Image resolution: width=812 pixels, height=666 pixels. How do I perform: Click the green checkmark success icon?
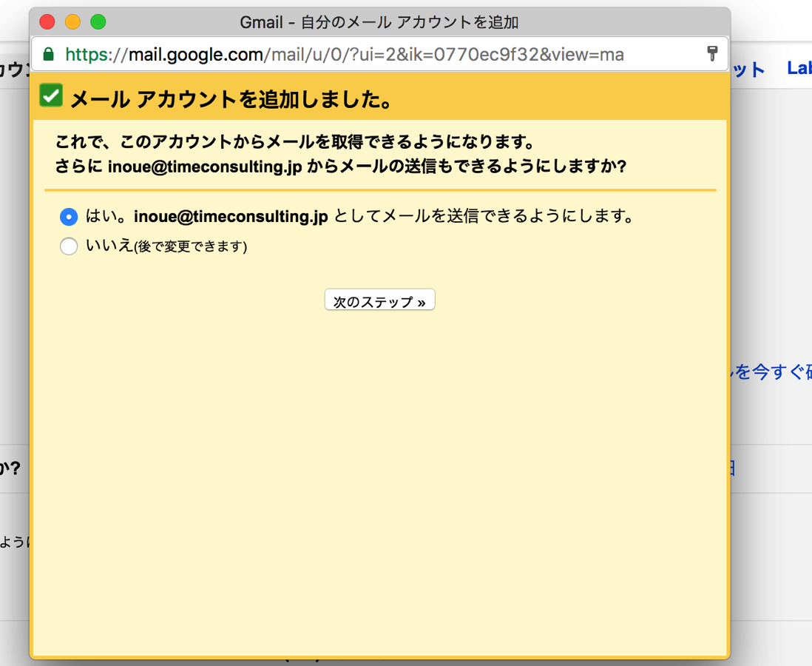[51, 95]
